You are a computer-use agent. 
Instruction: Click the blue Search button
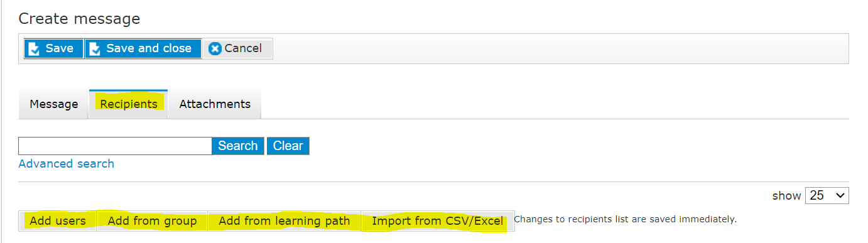(x=238, y=146)
